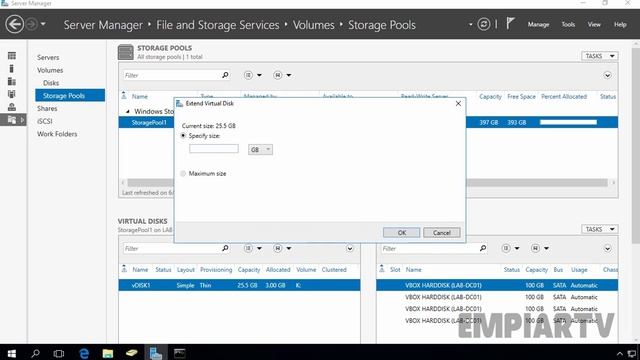Click search magnifier in Physical Disks filter
640x360 pixels.
coord(483,248)
